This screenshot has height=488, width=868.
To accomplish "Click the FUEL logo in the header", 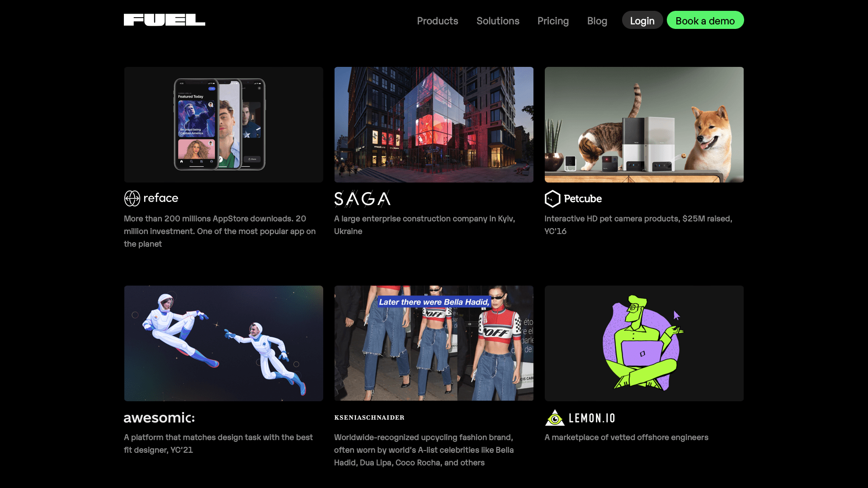I will pyautogui.click(x=165, y=20).
